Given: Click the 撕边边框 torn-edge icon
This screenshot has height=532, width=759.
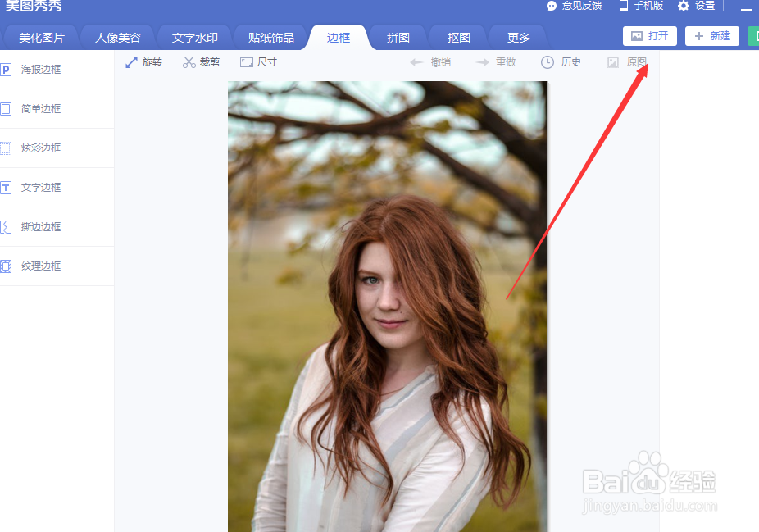Looking at the screenshot, I should 6,226.
